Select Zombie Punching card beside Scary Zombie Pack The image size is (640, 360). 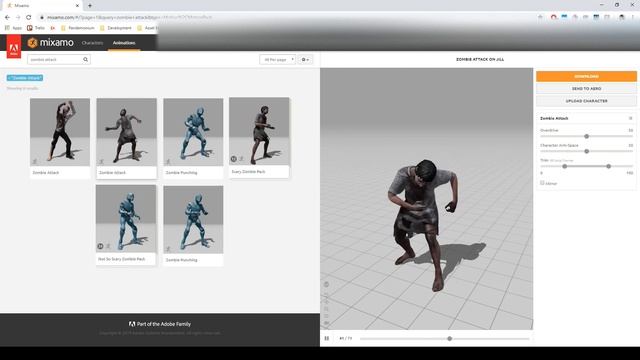(193, 138)
